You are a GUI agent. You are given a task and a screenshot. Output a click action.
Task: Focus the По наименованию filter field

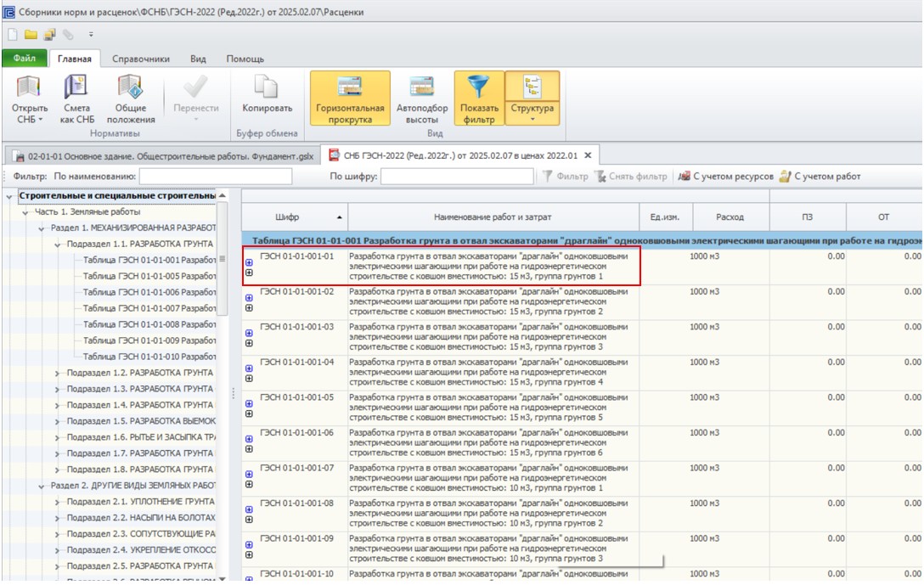tap(216, 176)
